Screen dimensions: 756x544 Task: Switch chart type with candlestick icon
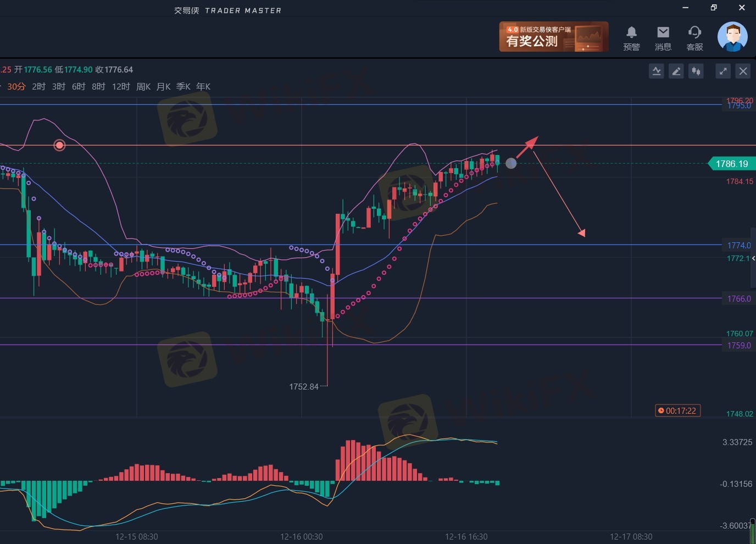(696, 71)
